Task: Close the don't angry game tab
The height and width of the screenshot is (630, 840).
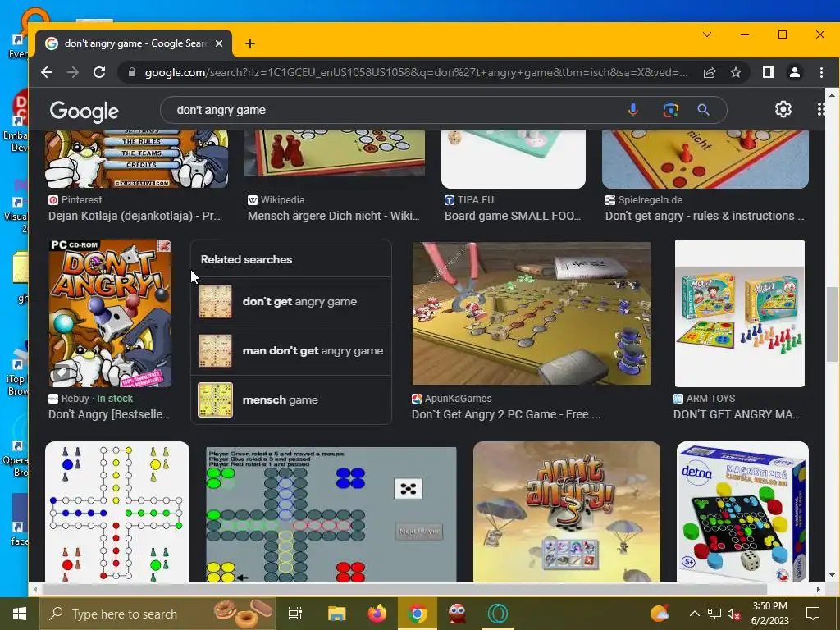Action: click(x=219, y=43)
